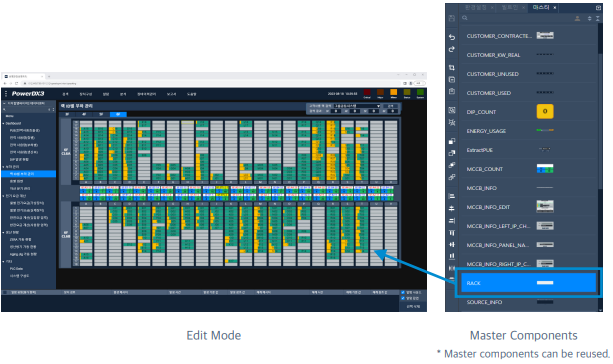613x364 pixels.
Task: Click the crop tool icon in toolbar
Action: tap(452, 68)
